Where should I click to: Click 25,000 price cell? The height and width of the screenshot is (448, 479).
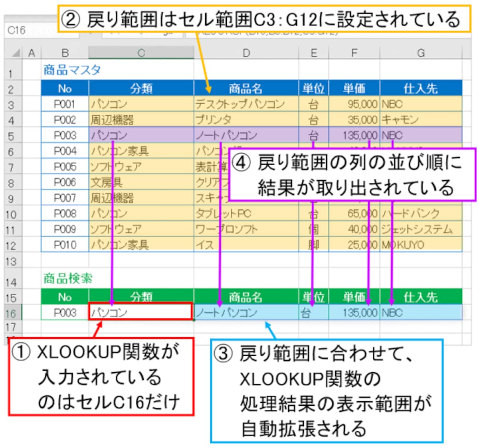click(x=354, y=245)
